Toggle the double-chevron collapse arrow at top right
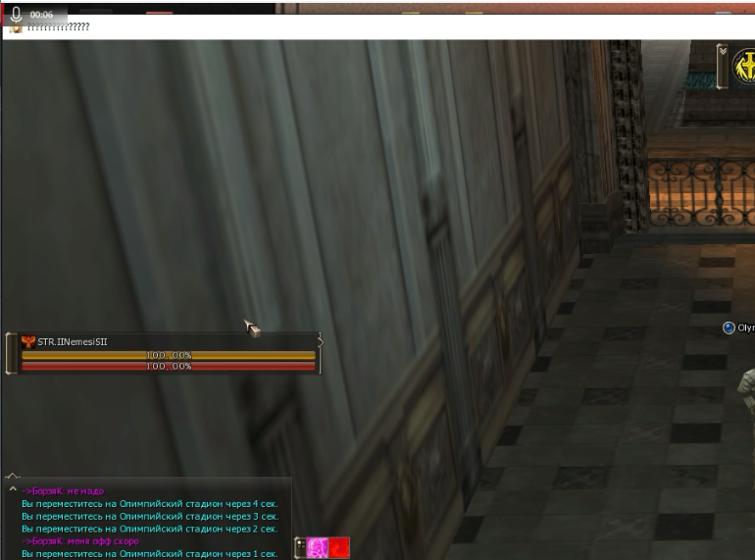755x560 pixels. (x=723, y=51)
